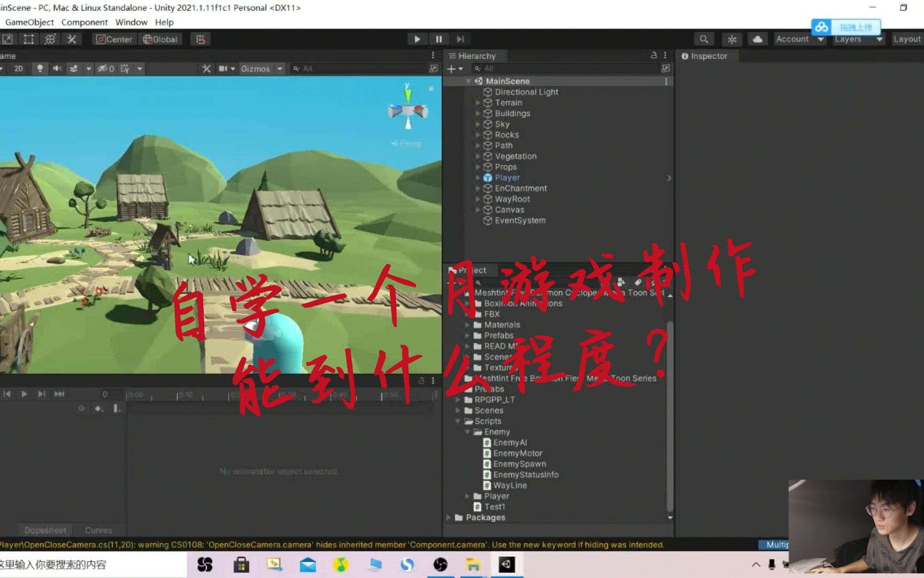Click the scene lighting bulb icon in Game view
The image size is (924, 578).
40,69
